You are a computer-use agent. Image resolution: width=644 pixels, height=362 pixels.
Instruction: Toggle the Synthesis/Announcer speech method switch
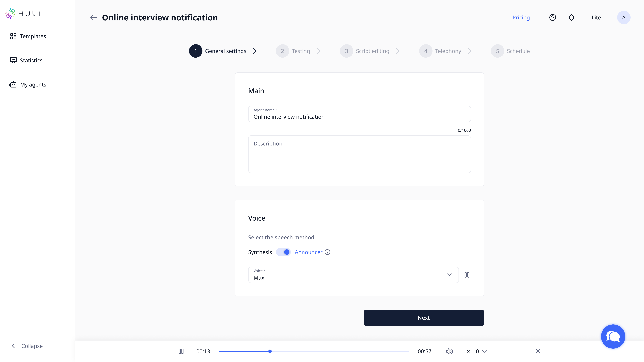coord(283,252)
